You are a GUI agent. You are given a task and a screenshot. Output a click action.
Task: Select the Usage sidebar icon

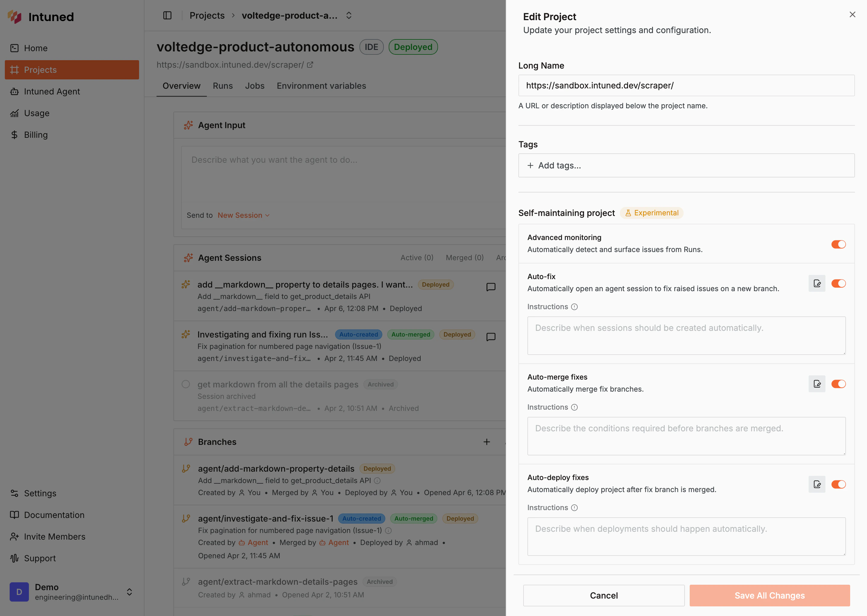coord(14,113)
